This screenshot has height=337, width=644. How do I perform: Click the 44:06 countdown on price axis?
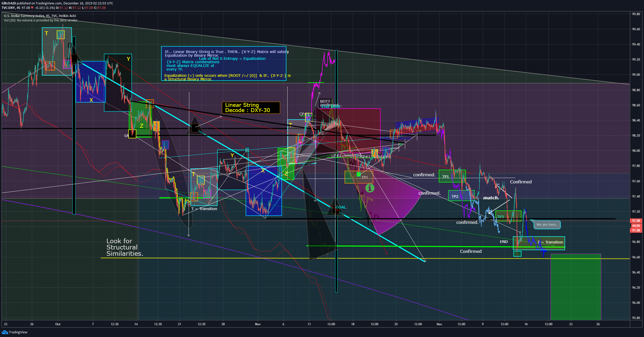636,226
